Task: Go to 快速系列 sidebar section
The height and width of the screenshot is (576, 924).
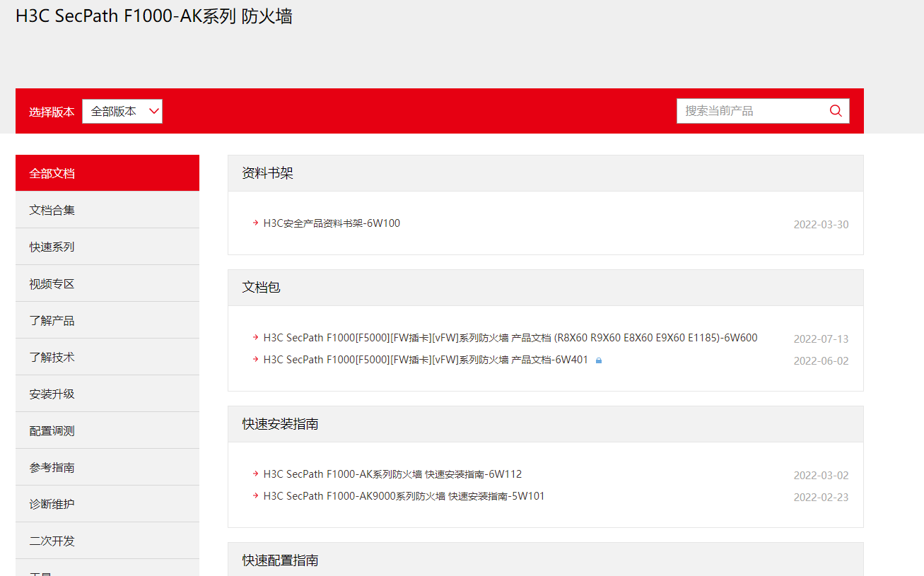Action: point(107,247)
